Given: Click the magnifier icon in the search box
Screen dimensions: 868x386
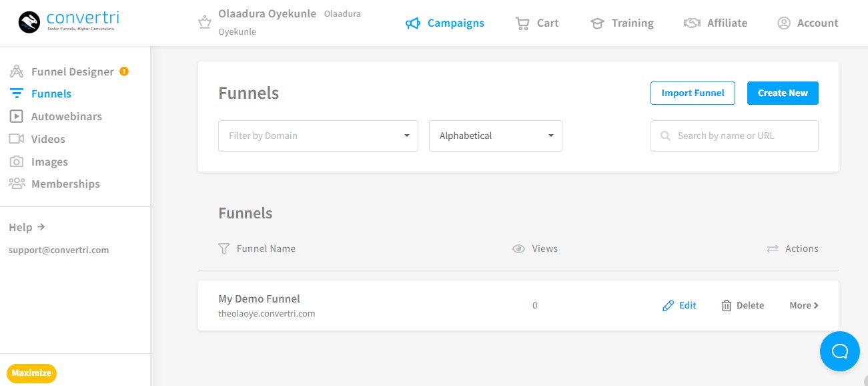Looking at the screenshot, I should point(665,136).
